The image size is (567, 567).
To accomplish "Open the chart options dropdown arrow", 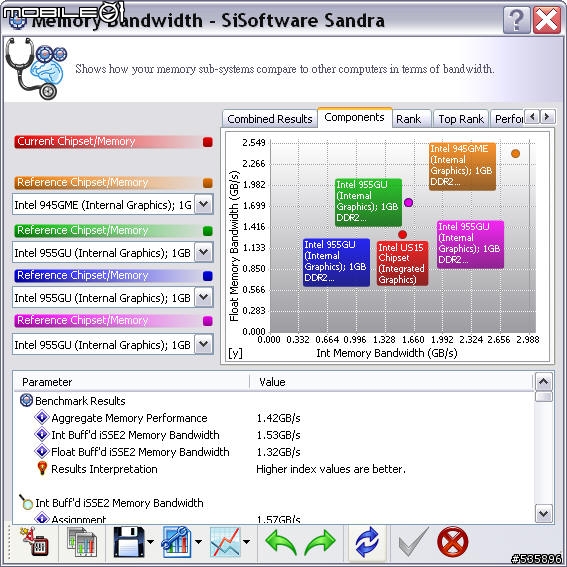I will (x=199, y=541).
